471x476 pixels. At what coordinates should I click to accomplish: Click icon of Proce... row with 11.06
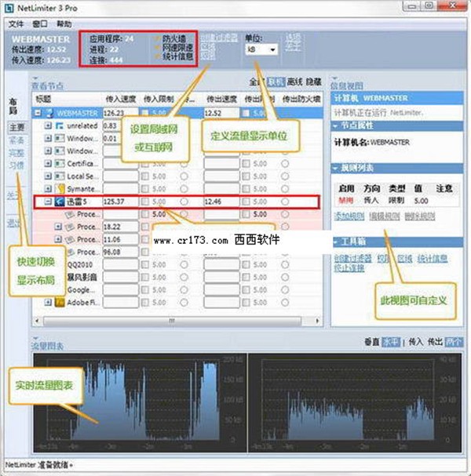[70, 239]
